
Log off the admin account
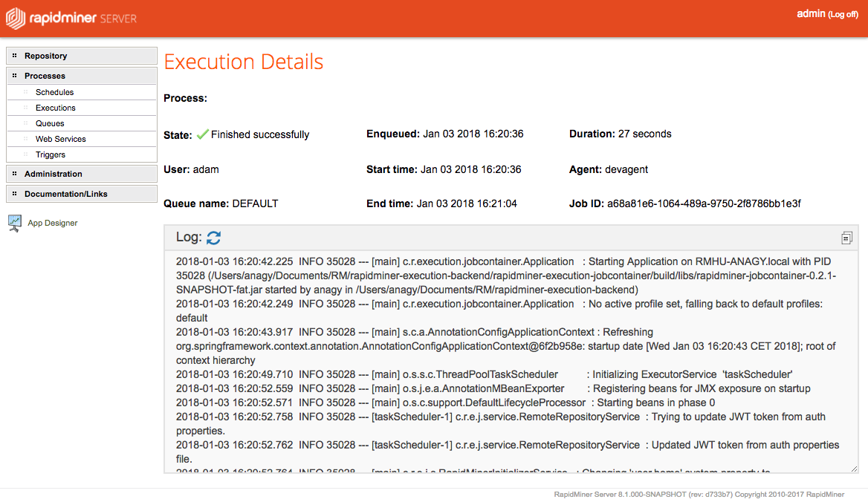(843, 14)
